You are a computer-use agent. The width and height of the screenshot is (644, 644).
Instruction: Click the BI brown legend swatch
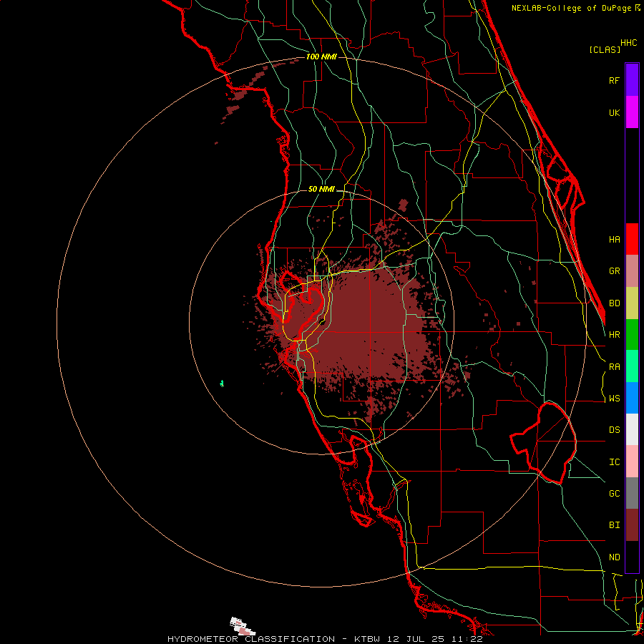click(x=632, y=525)
